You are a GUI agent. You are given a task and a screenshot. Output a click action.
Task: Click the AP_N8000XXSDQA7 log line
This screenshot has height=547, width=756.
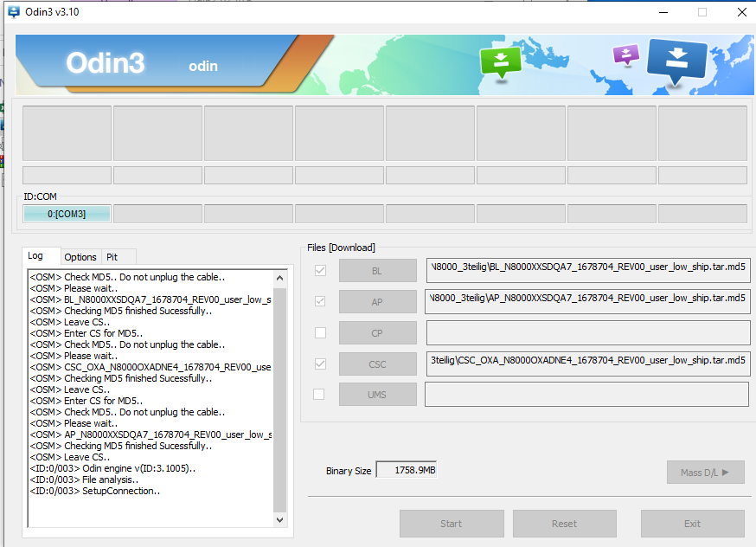(151, 434)
